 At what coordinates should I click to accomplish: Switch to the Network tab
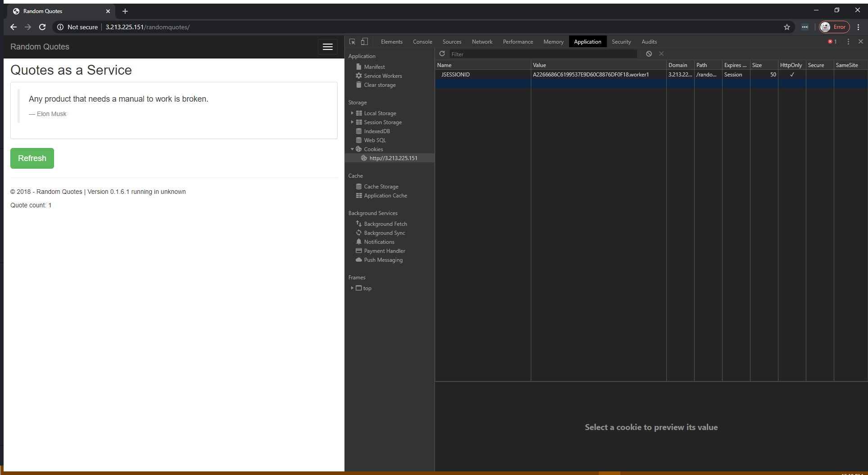click(x=482, y=41)
